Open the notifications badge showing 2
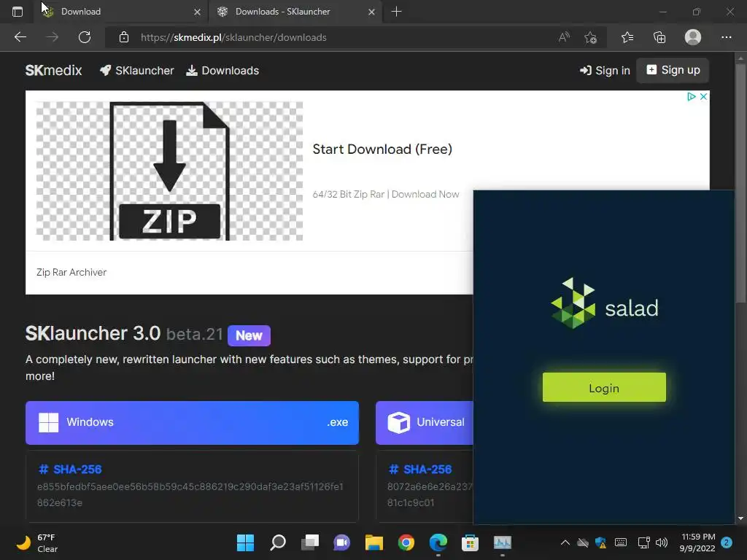The height and width of the screenshot is (560, 747). [727, 542]
